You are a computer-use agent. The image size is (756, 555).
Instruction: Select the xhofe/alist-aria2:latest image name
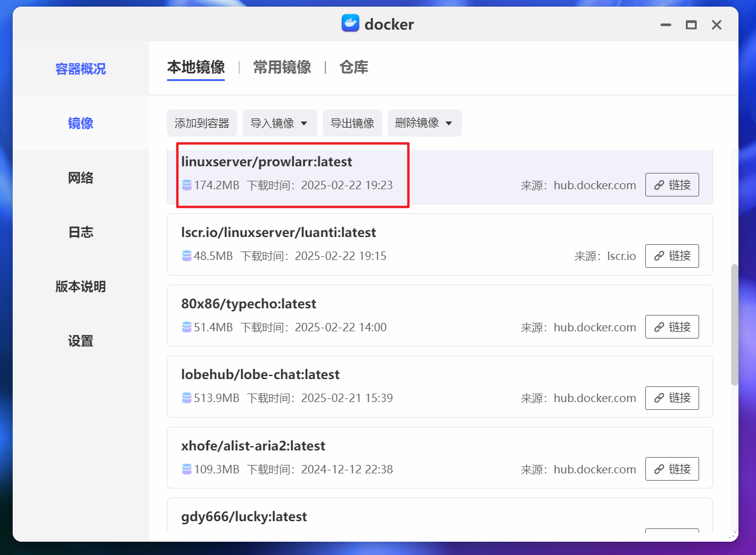point(253,446)
